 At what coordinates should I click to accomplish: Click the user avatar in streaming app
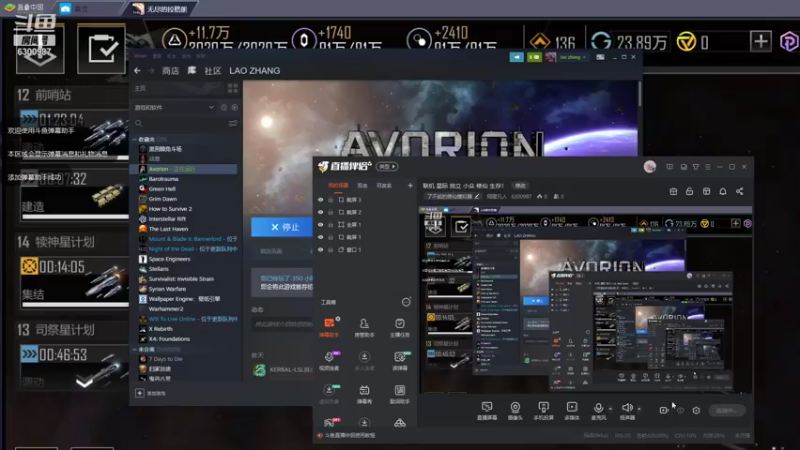click(649, 167)
